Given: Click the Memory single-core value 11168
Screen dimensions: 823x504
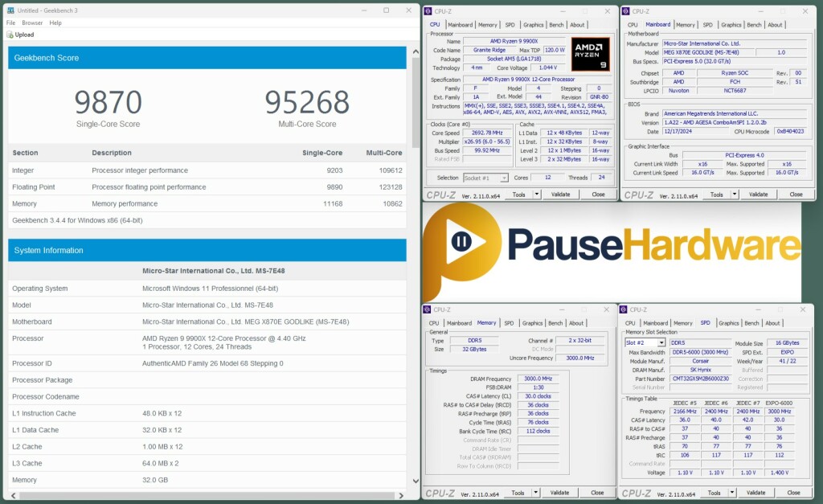Looking at the screenshot, I should coord(333,203).
